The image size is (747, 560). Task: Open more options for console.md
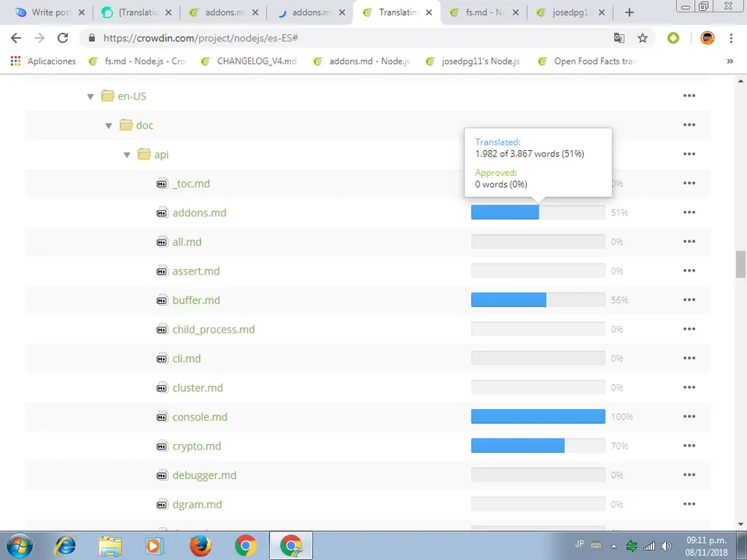pos(689,416)
